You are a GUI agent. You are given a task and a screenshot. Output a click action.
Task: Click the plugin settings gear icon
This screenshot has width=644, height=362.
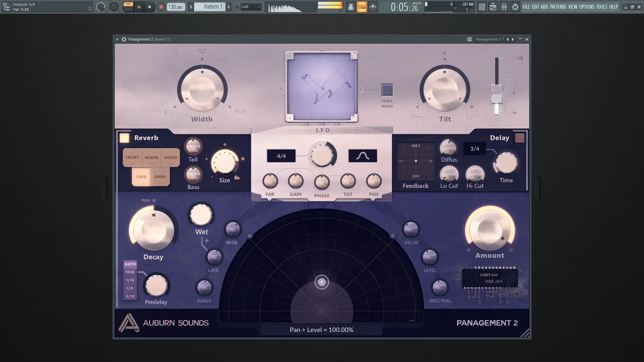tap(124, 39)
